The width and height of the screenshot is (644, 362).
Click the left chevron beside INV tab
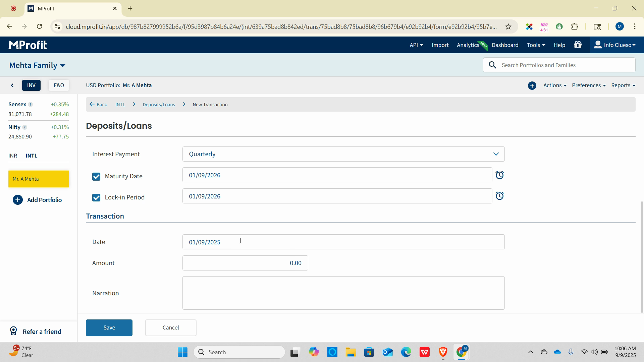[12, 85]
